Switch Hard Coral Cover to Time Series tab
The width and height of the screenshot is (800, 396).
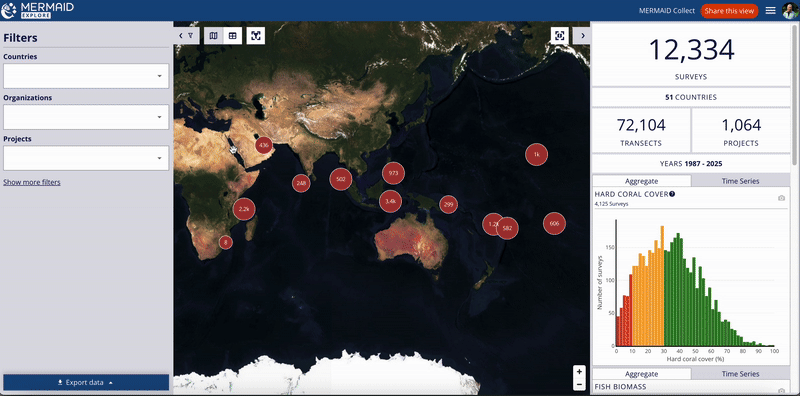pyautogui.click(x=740, y=181)
